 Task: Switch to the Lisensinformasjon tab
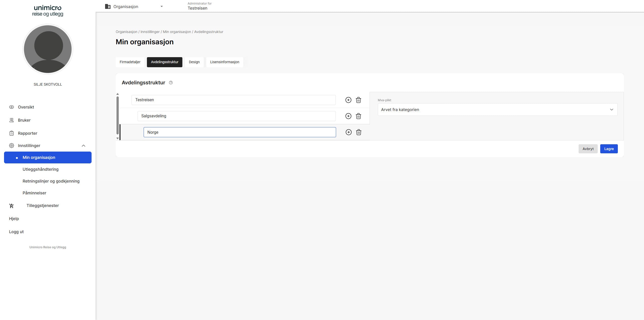(x=225, y=62)
